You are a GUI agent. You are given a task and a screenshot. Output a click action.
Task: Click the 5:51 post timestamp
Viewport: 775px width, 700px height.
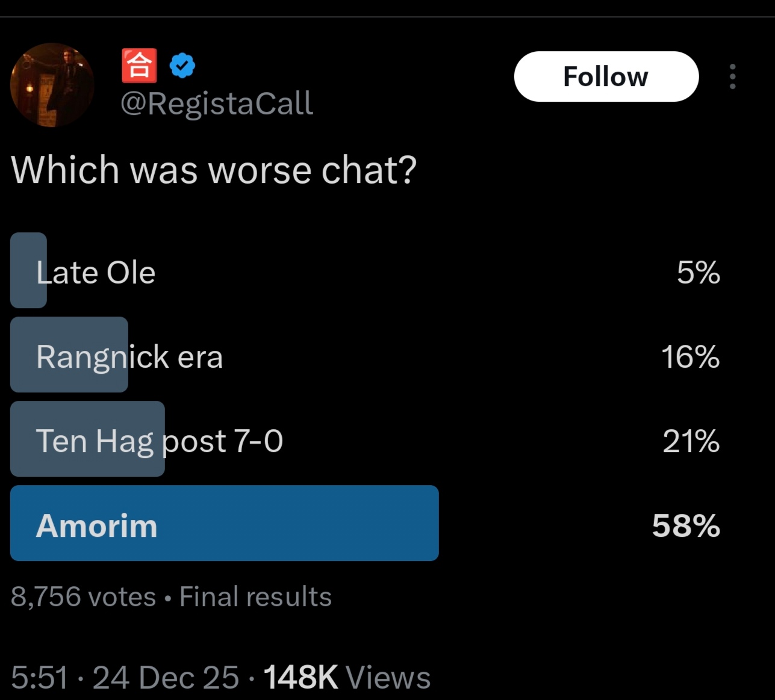tap(39, 677)
